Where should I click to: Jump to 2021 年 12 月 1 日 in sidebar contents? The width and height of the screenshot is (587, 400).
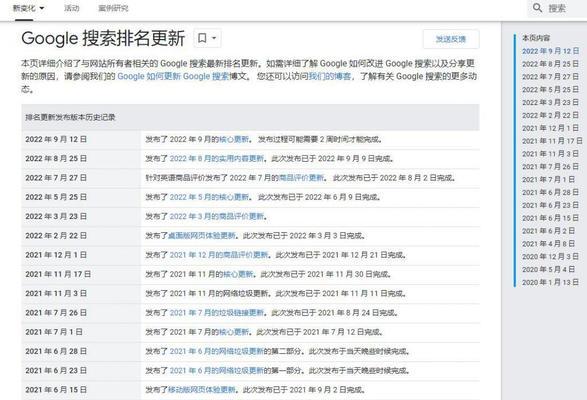pyautogui.click(x=550, y=128)
